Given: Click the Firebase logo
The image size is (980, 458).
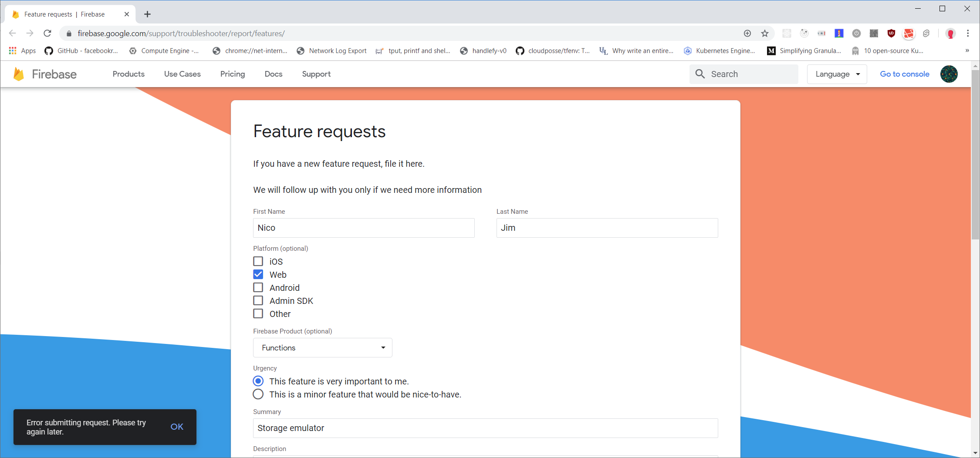Looking at the screenshot, I should coord(45,74).
